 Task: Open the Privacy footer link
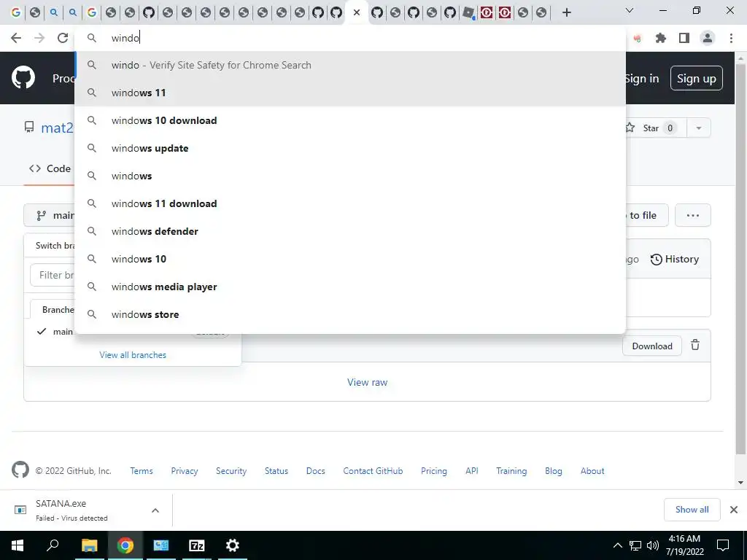(185, 471)
